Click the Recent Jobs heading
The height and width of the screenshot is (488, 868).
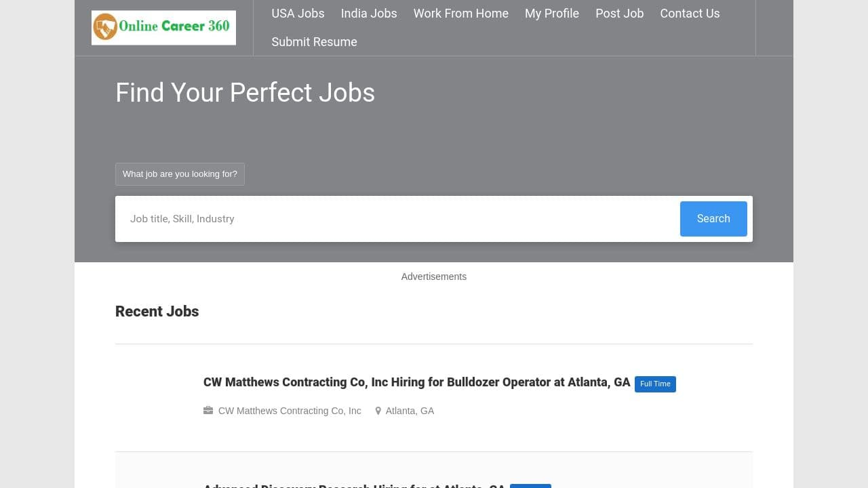[x=157, y=312]
